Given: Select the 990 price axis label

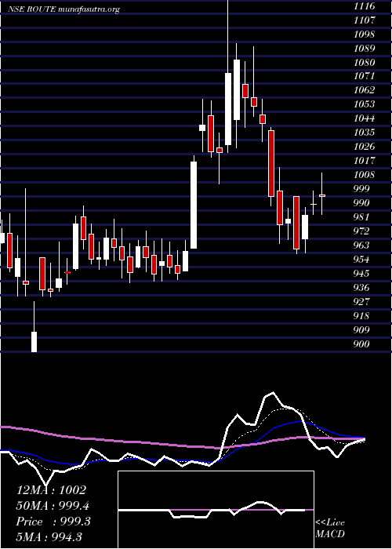Looking at the screenshot, I should [362, 202].
